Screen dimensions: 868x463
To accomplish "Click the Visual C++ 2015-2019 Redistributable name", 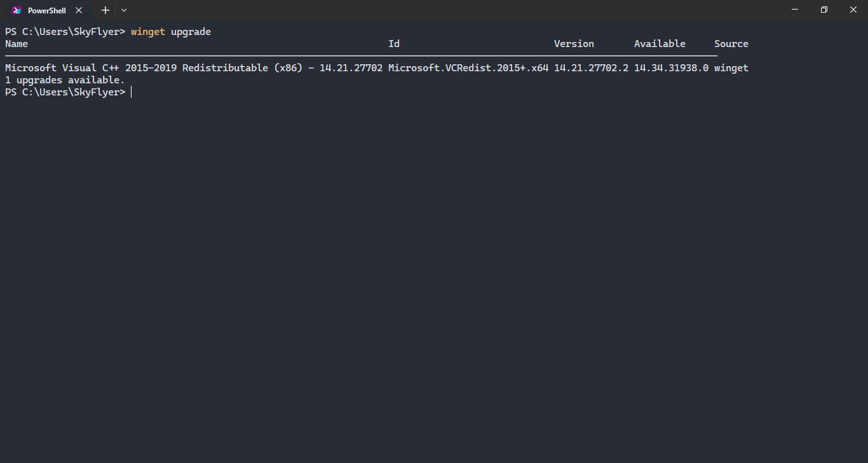I will click(191, 67).
